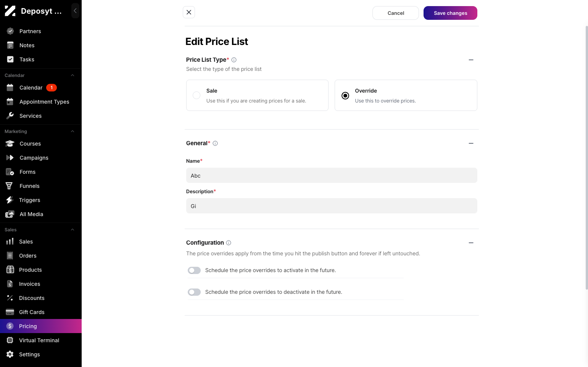Click the Triggers lightning icon
Image resolution: width=588 pixels, height=367 pixels.
(x=10, y=200)
